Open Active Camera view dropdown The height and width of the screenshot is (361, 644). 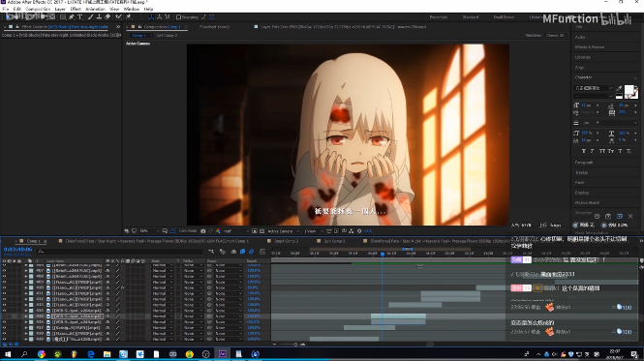point(284,231)
